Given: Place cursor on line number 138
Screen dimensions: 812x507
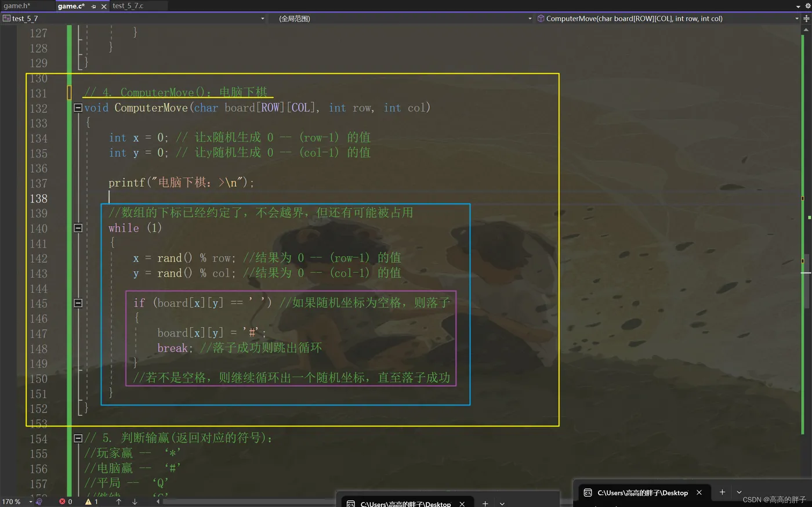Looking at the screenshot, I should pyautogui.click(x=39, y=198).
